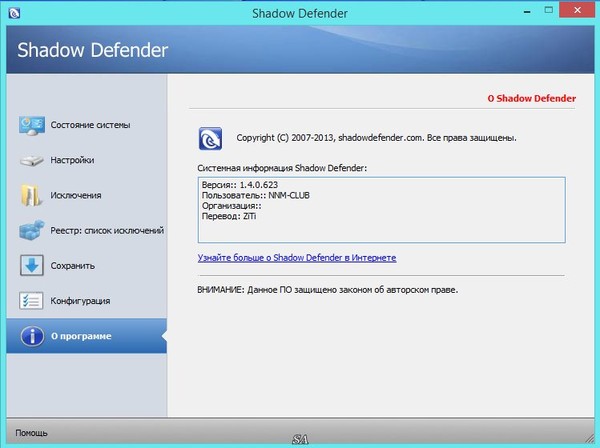Click the Shadow Defender logo beside the copyright
The width and height of the screenshot is (600, 448).
tap(210, 138)
